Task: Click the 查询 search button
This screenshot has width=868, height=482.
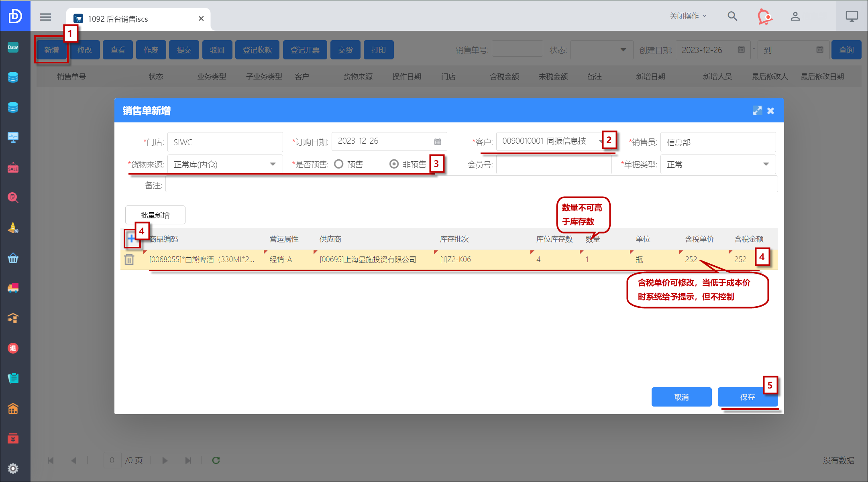Action: click(846, 50)
